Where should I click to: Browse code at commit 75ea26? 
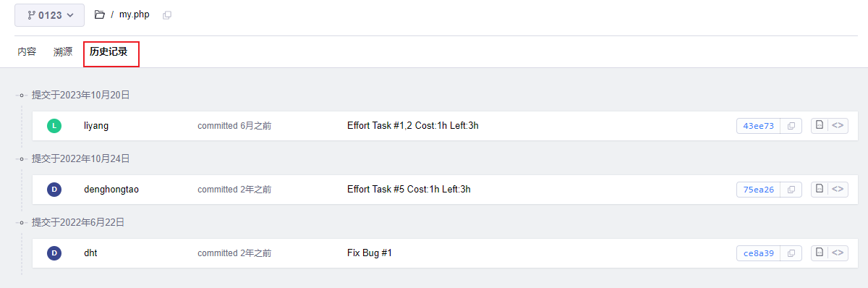click(x=838, y=189)
